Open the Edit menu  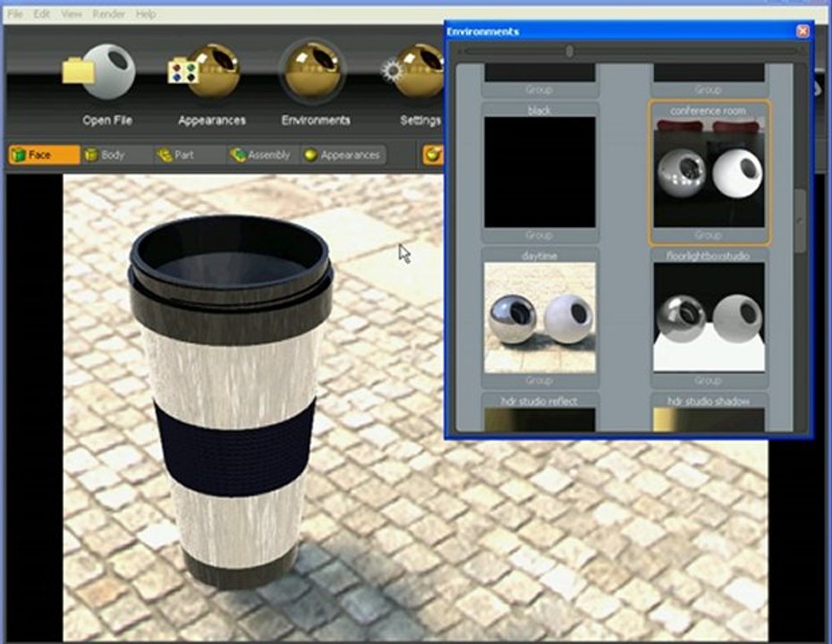pos(41,13)
